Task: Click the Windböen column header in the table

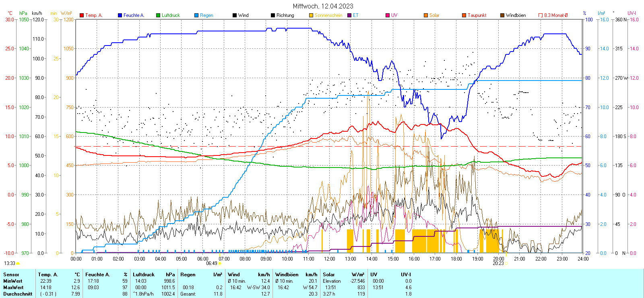Action: [x=287, y=275]
